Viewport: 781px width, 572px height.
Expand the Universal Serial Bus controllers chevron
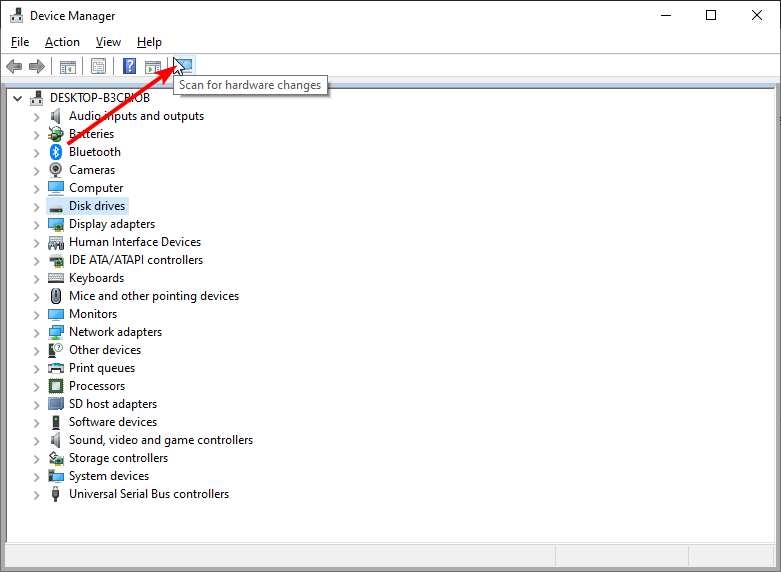coord(36,495)
